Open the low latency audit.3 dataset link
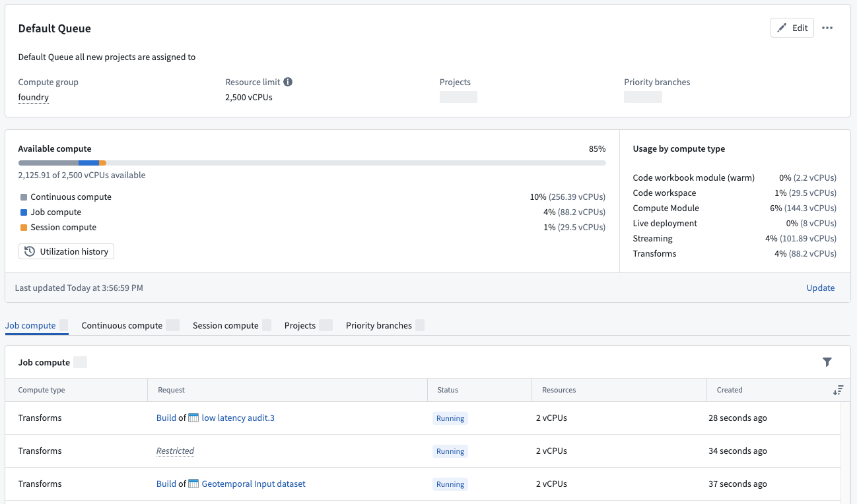The width and height of the screenshot is (857, 504). (x=238, y=418)
